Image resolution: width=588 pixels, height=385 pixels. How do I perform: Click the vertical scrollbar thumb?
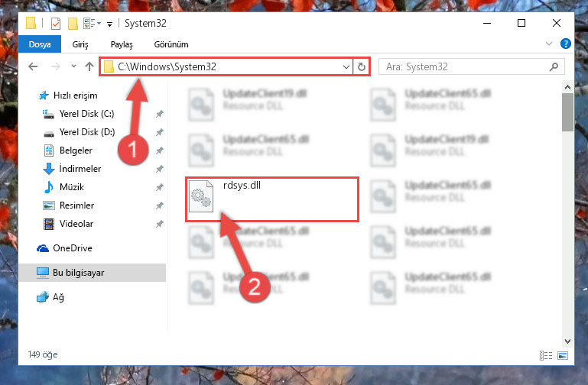567,112
